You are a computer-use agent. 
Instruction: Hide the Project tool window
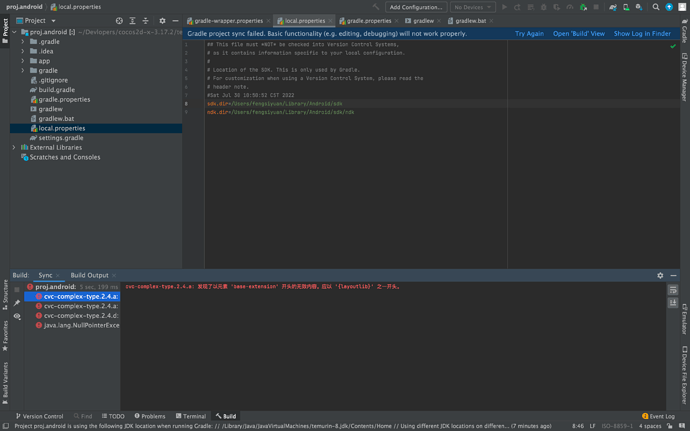point(175,20)
